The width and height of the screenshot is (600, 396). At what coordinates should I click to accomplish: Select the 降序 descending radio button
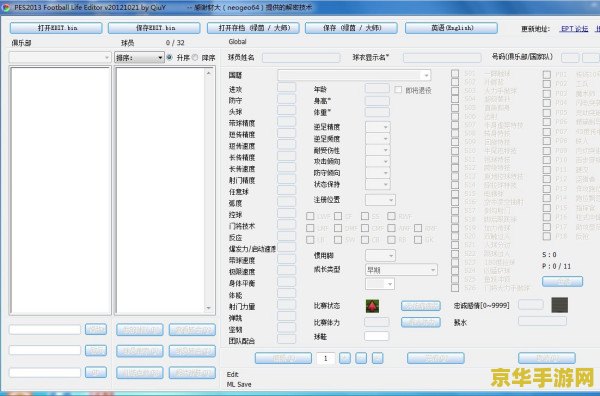click(x=195, y=57)
